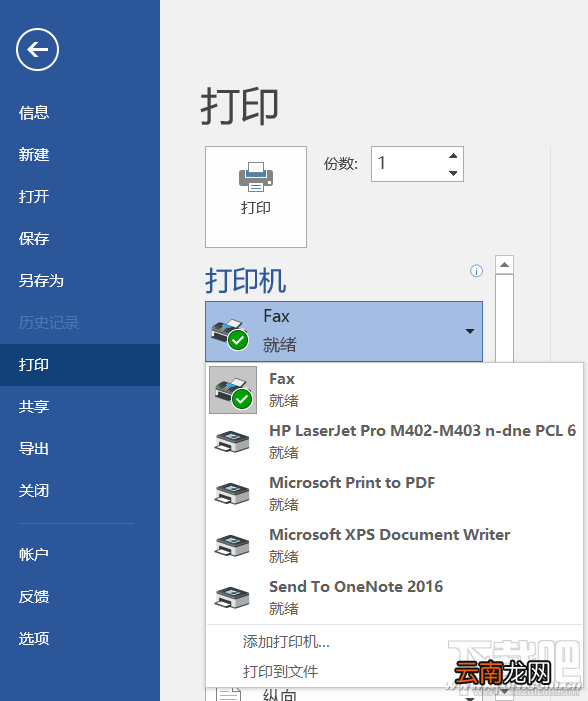Viewport: 588px width, 701px height.
Task: Choose 保存 in the sidebar
Action: coord(34,239)
